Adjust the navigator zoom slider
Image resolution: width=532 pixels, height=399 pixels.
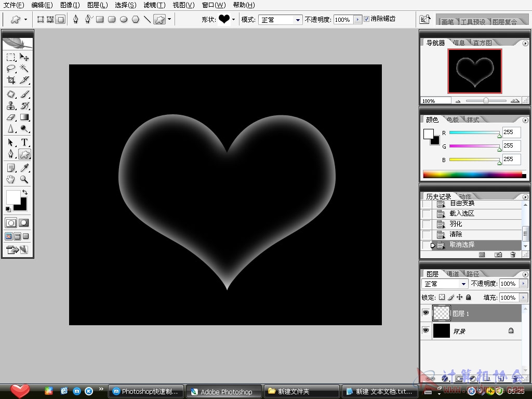coord(486,101)
